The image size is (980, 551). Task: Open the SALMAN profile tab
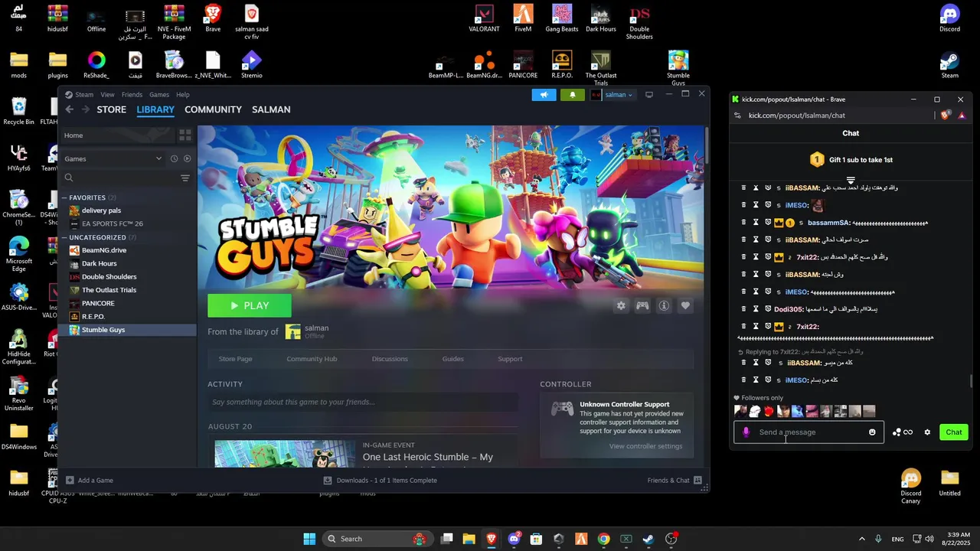[x=271, y=109]
